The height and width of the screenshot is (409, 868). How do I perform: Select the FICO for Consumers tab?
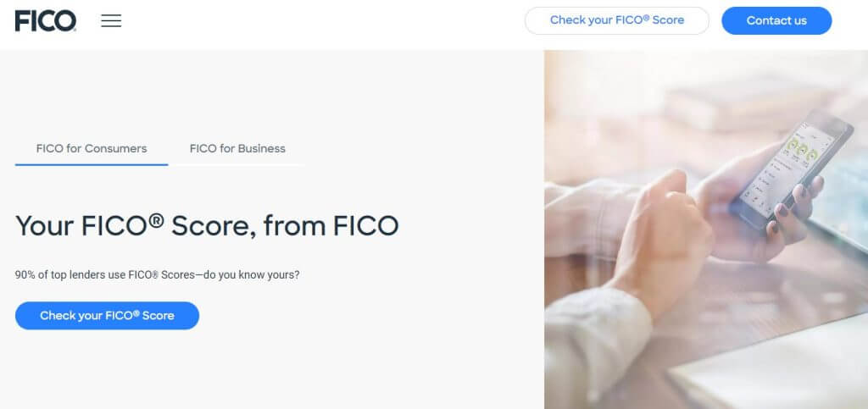click(x=92, y=148)
